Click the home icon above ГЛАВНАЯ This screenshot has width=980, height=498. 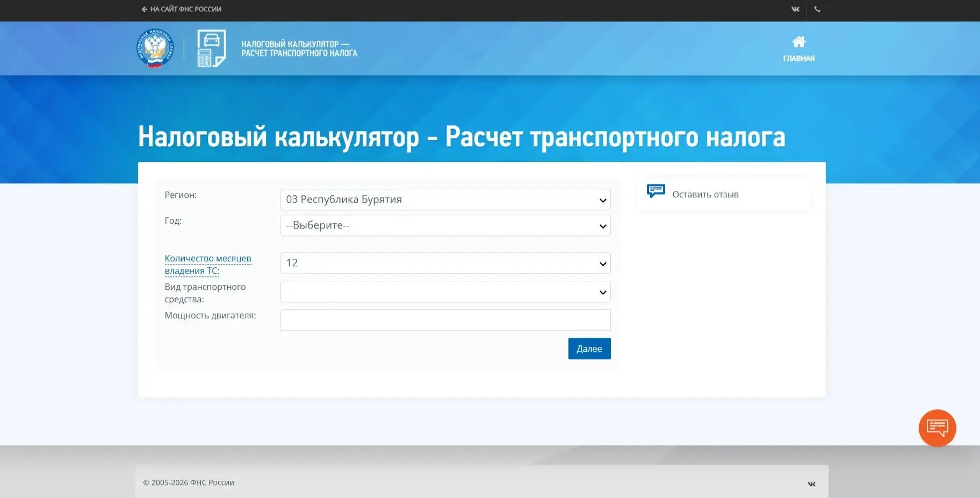click(799, 42)
